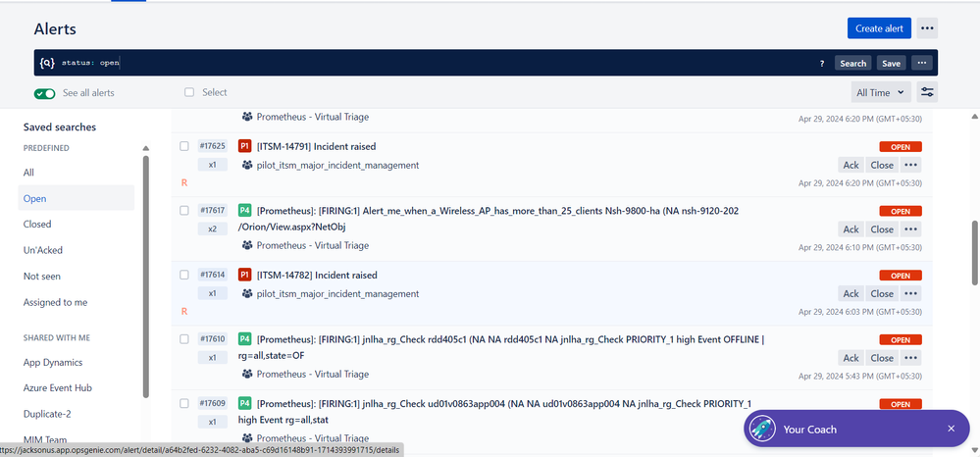Click the R responder marker under #17614
Image resolution: width=980 pixels, height=457 pixels.
tap(184, 311)
